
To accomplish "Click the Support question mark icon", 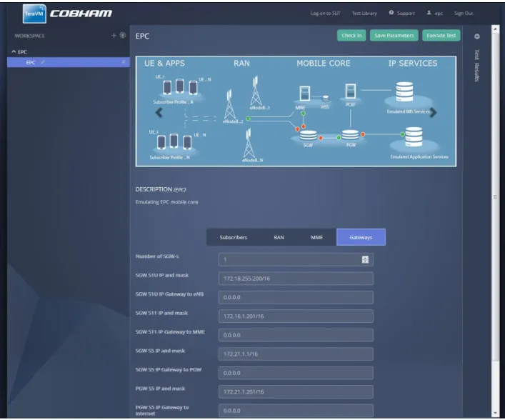I will point(391,13).
